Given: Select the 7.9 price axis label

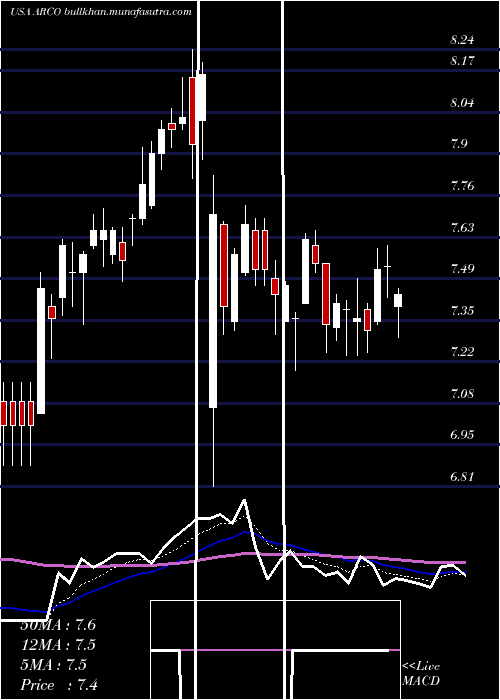Looking at the screenshot, I should pos(459,144).
